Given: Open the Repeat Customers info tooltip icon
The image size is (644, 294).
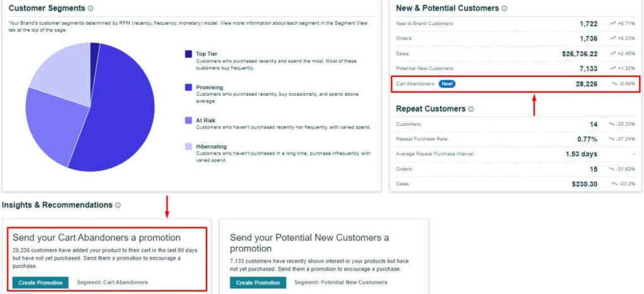Looking at the screenshot, I should (x=472, y=109).
